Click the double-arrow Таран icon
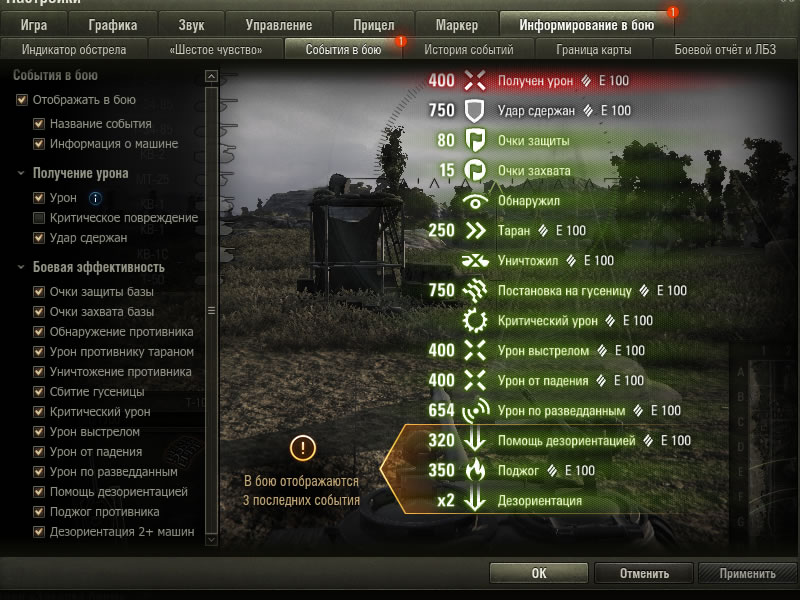Screen dimensions: 800x600 (476, 231)
